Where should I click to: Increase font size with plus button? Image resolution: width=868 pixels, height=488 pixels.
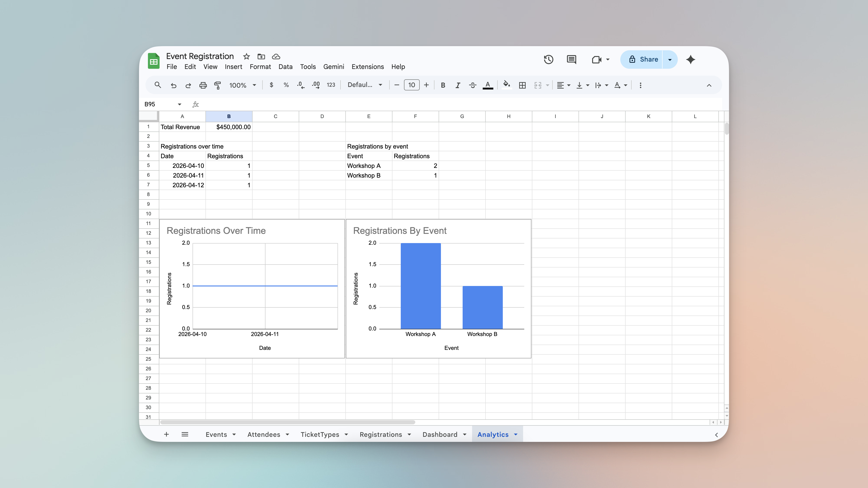click(426, 85)
